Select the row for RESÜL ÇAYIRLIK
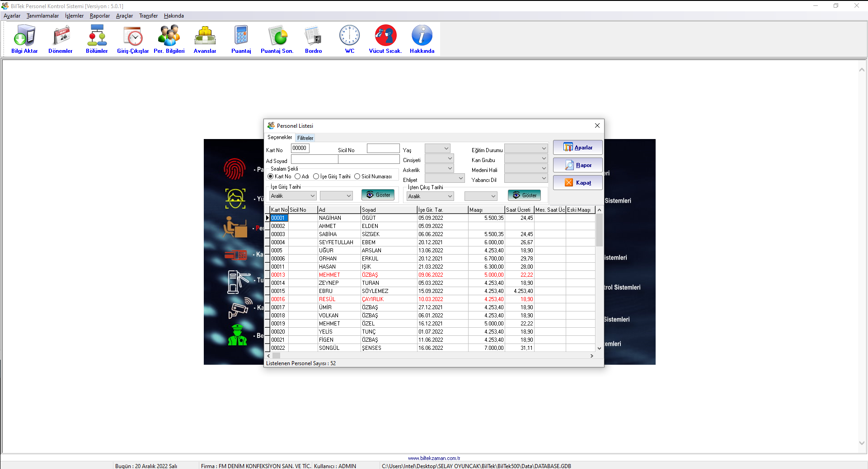Image resolution: width=868 pixels, height=469 pixels. 432,299
